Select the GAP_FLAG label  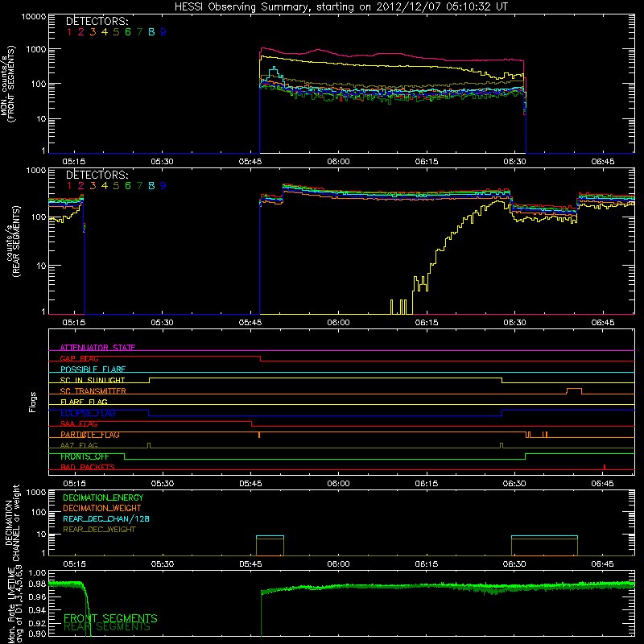coord(79,358)
